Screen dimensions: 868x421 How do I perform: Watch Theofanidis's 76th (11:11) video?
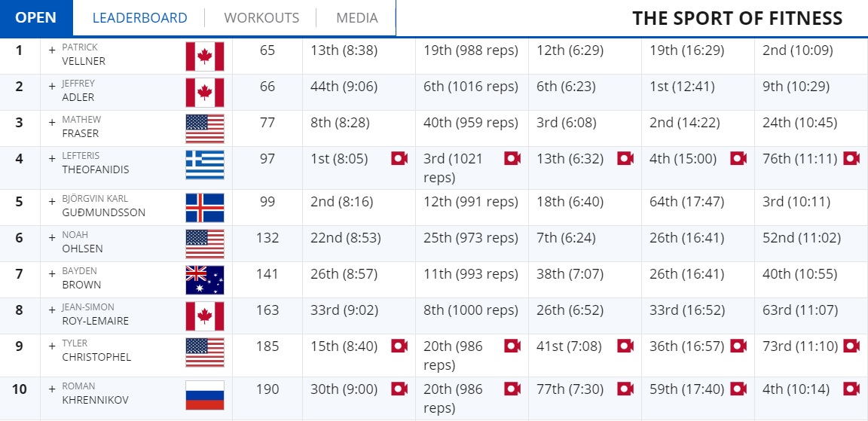851,159
